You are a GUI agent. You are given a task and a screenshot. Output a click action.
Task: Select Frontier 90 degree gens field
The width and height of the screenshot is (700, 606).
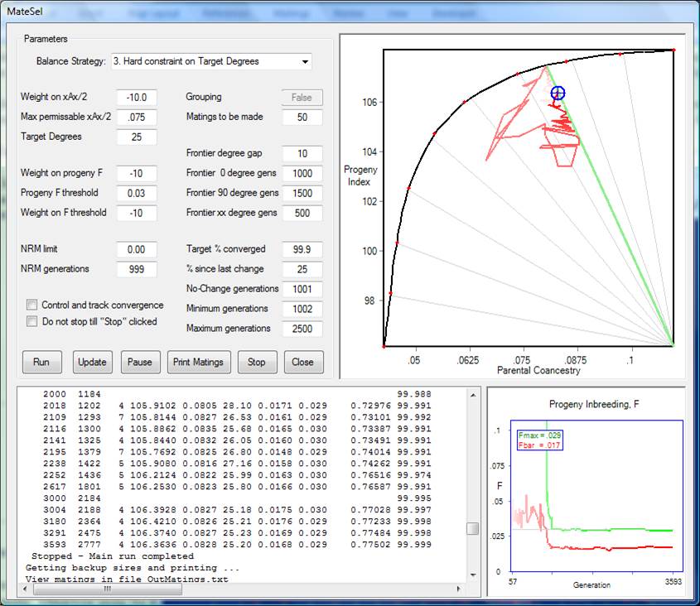tap(302, 193)
